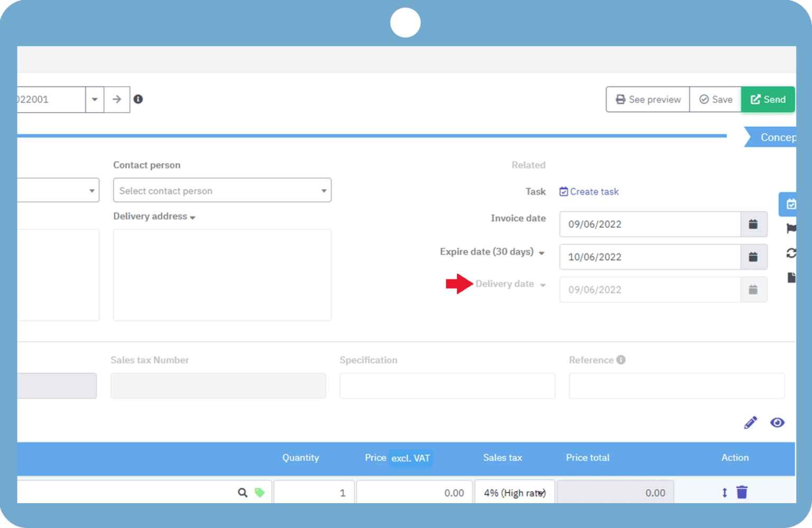Click the pencil edit icon above table
This screenshot has height=528, width=812.
tap(750, 422)
